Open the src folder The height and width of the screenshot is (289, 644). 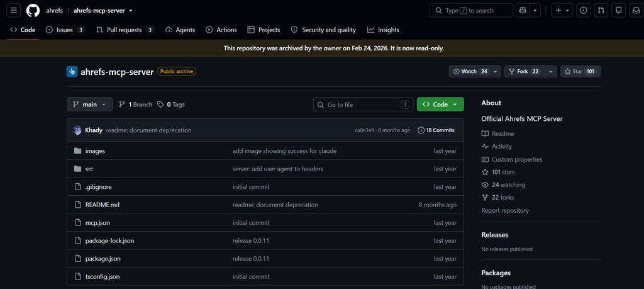(89, 169)
